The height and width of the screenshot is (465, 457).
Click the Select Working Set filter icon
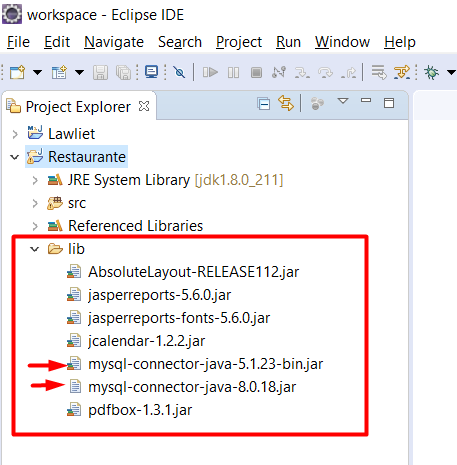[317, 103]
